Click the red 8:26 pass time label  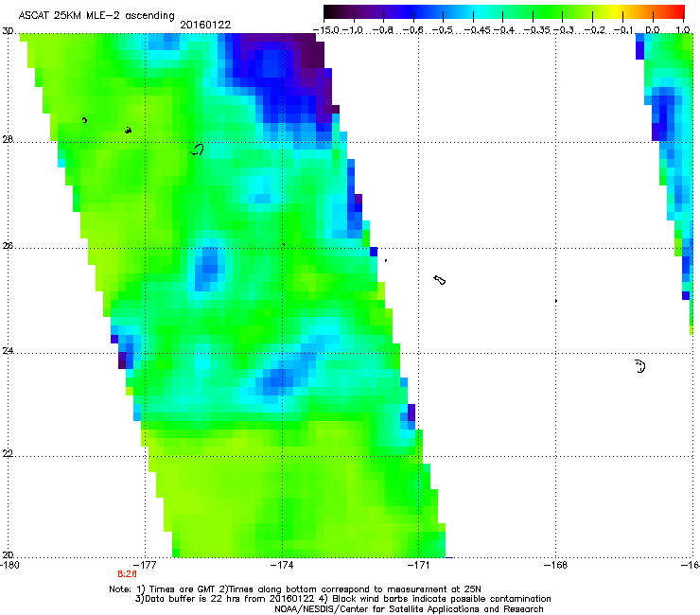click(128, 574)
